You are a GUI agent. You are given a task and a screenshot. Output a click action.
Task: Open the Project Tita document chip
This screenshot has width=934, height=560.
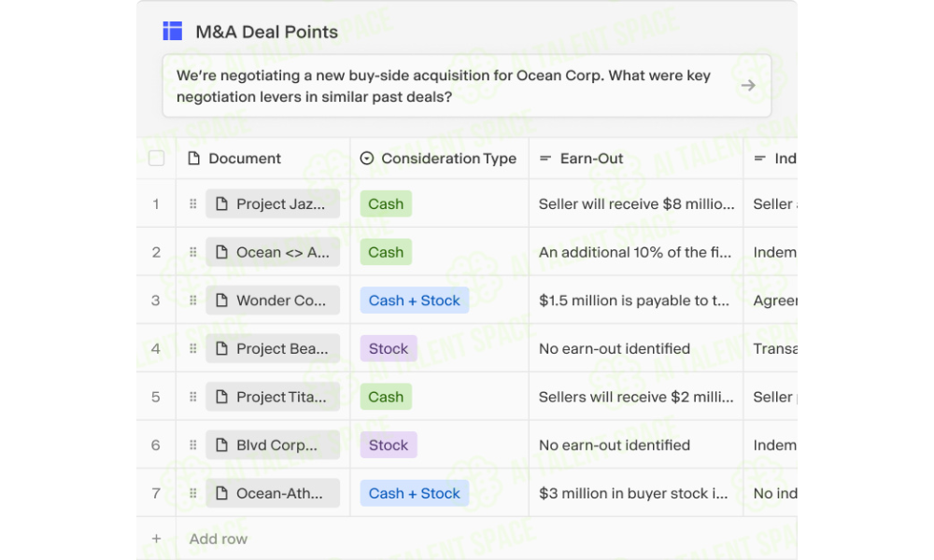tap(273, 397)
